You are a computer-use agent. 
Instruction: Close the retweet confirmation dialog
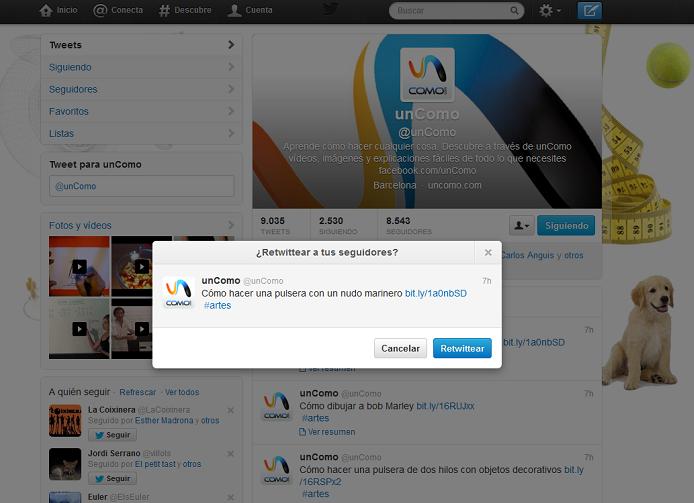[487, 252]
